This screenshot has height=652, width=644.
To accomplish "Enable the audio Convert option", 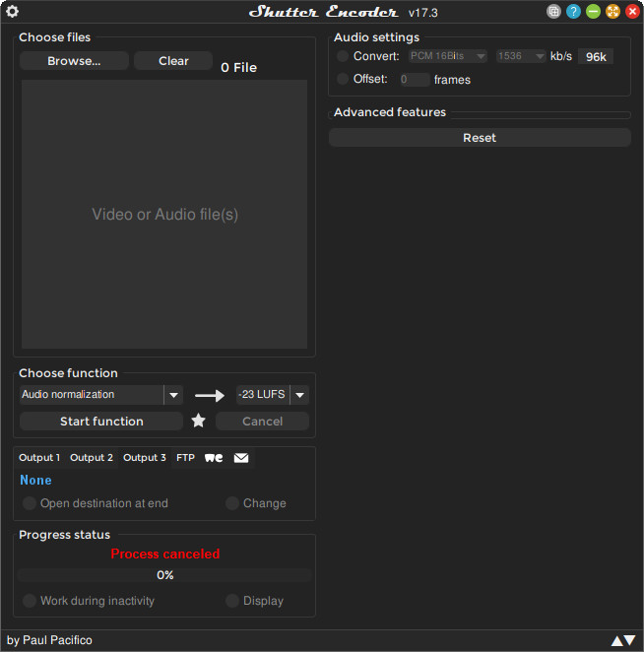I will click(x=343, y=56).
